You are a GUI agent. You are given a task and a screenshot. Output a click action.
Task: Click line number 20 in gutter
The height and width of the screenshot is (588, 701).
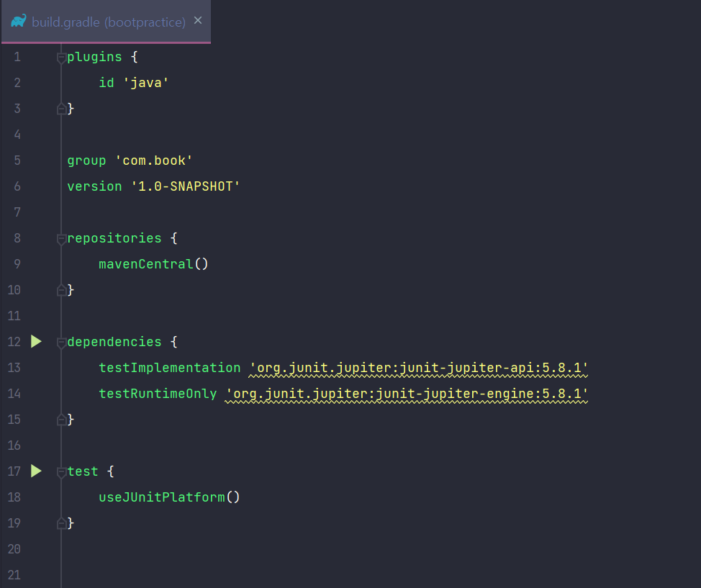coord(14,548)
